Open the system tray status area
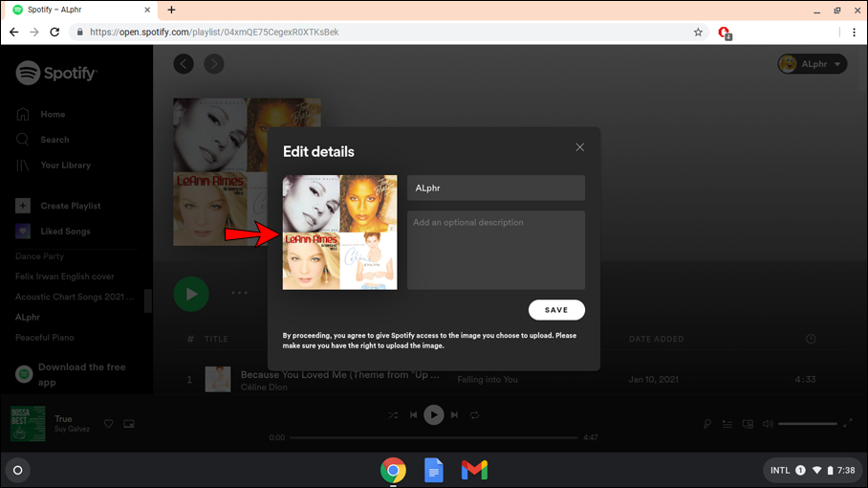Screen dimensions: 868x488 pos(813,470)
